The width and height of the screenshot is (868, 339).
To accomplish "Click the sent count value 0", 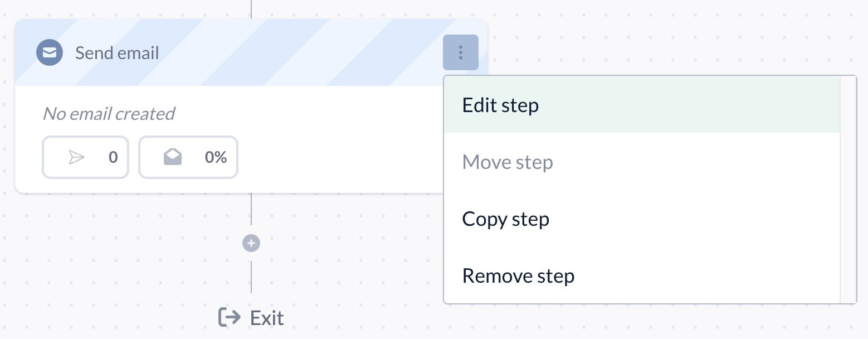I will coord(113,158).
